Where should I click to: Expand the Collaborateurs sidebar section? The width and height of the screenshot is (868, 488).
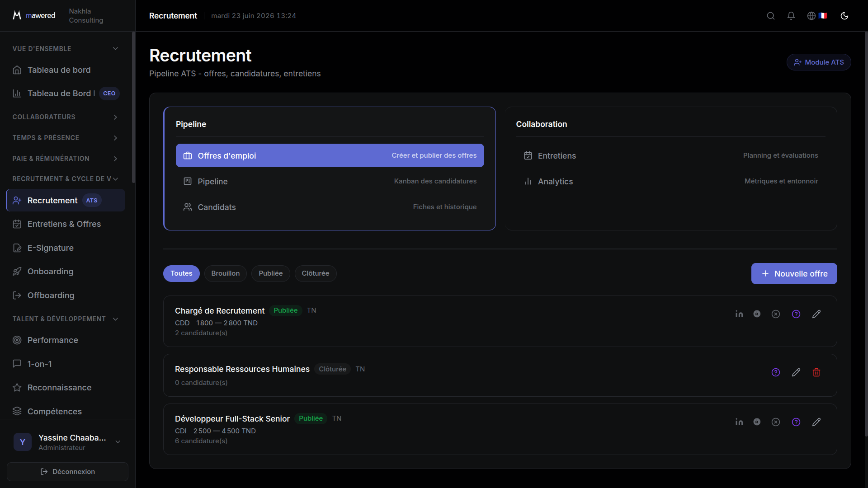click(66, 117)
